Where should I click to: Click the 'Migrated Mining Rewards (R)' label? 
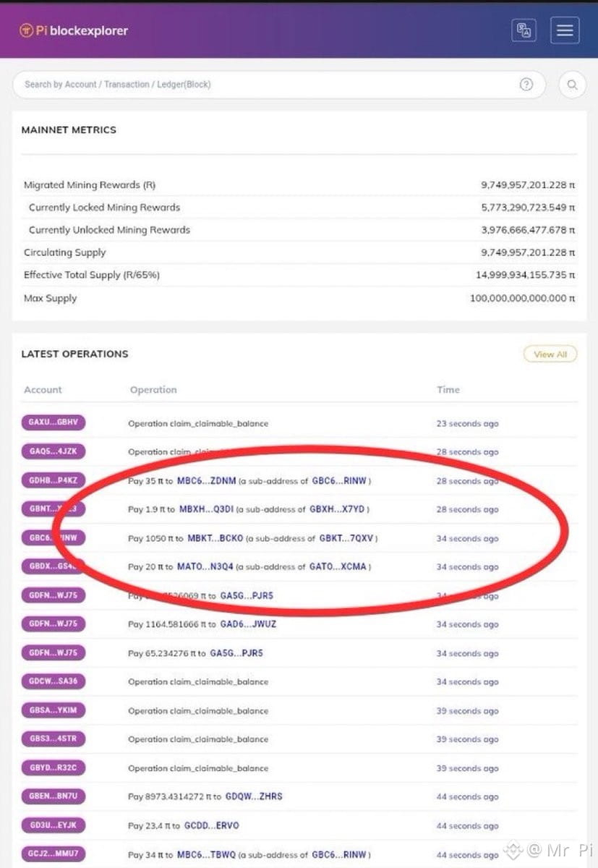coord(90,185)
